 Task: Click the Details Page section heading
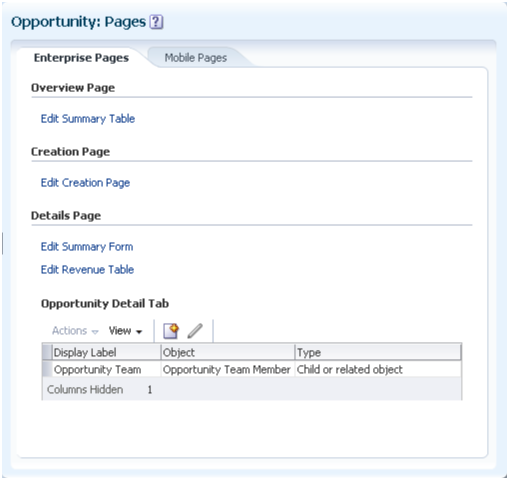pos(66,216)
